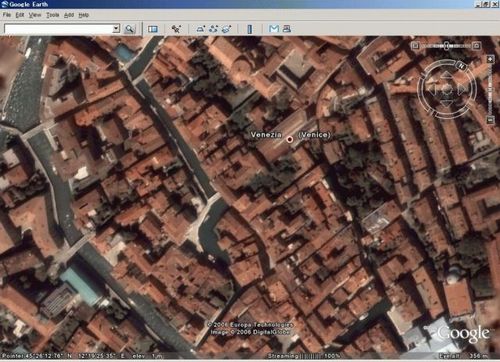Click the Add Placemark pushpin icon

(176, 29)
